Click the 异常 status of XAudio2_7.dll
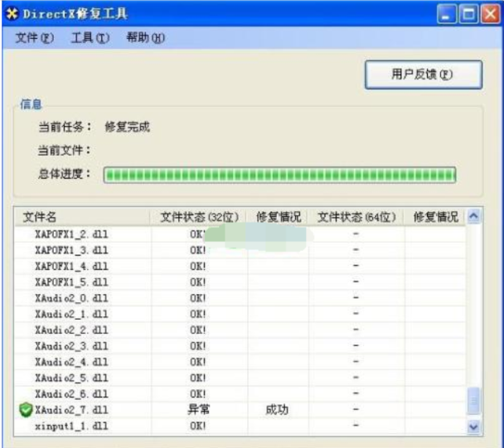Screen dimensions: 504x448 click(198, 410)
